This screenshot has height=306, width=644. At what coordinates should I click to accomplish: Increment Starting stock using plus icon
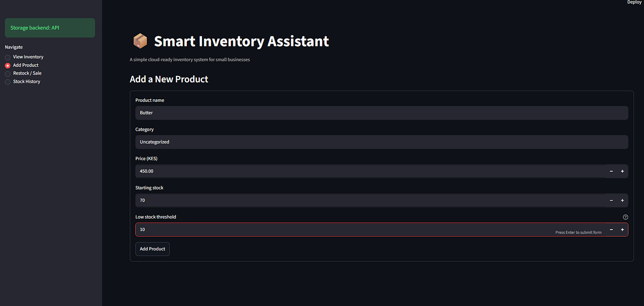pos(622,201)
